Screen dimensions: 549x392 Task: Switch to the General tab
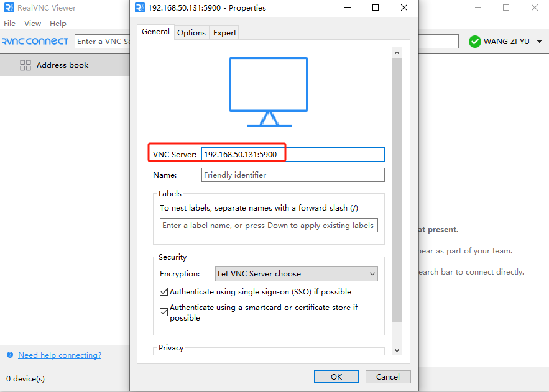[x=155, y=32]
